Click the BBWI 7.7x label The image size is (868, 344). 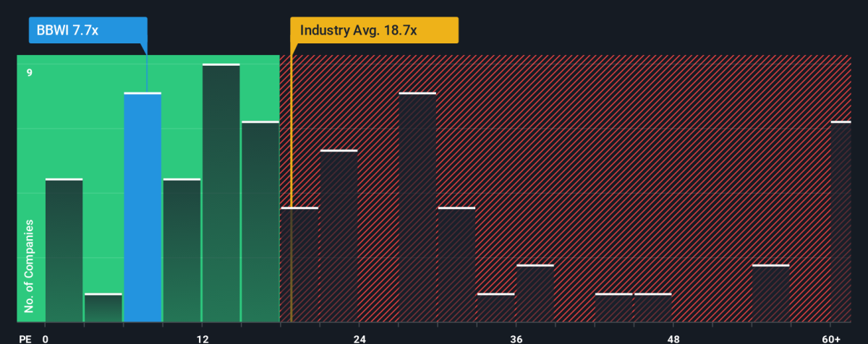tap(88, 31)
